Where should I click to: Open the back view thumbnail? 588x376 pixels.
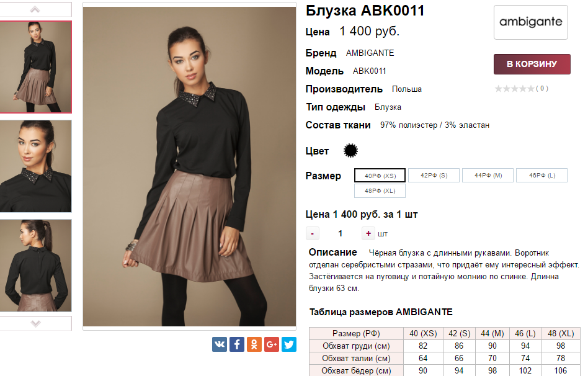pyautogui.click(x=35, y=266)
